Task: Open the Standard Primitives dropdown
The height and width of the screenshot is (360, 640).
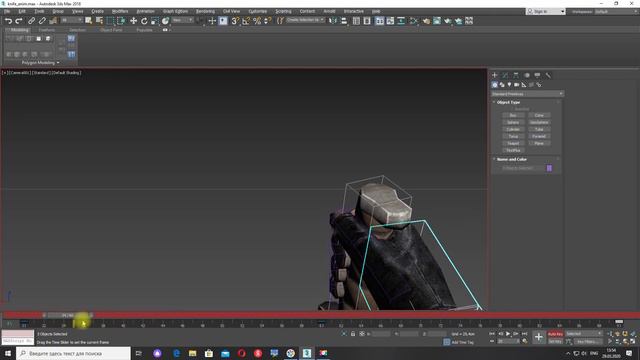Action: pos(527,94)
